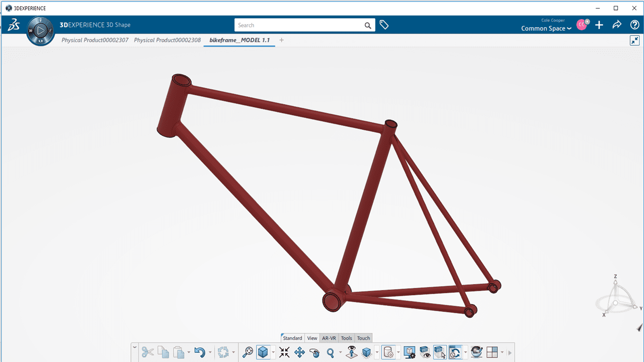This screenshot has width=644, height=362.
Task: Open the Help question mark icon
Action: click(x=634, y=25)
